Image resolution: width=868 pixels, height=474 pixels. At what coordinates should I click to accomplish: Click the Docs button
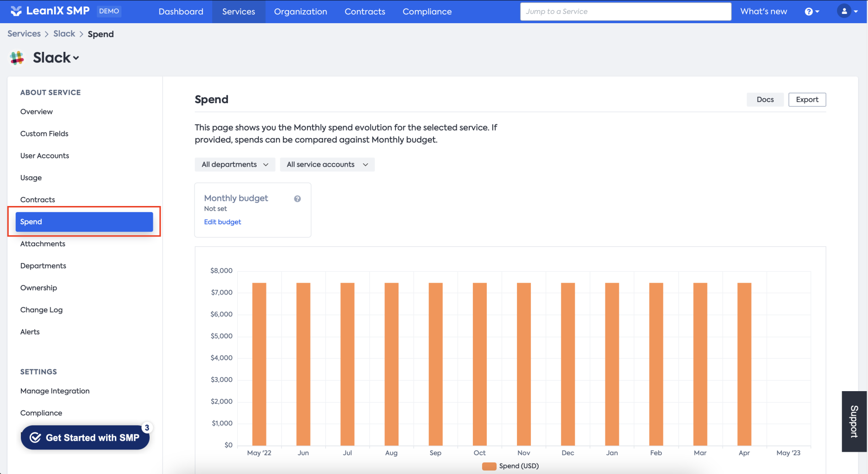[x=765, y=100]
